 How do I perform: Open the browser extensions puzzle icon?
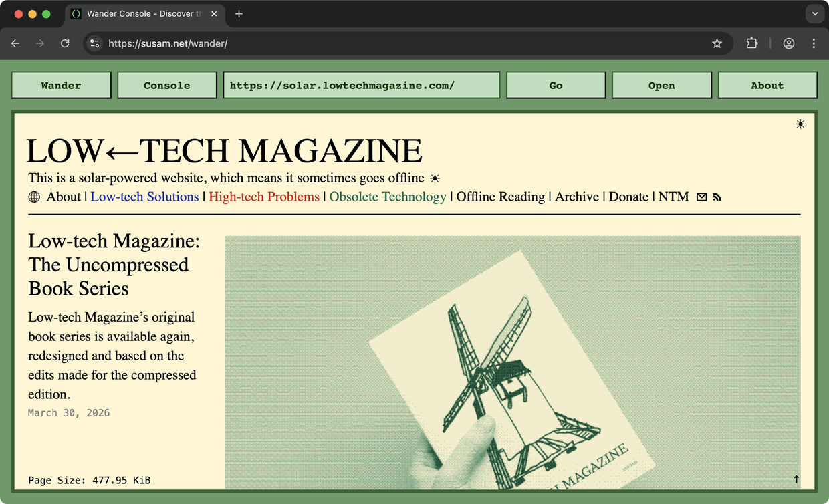(752, 43)
